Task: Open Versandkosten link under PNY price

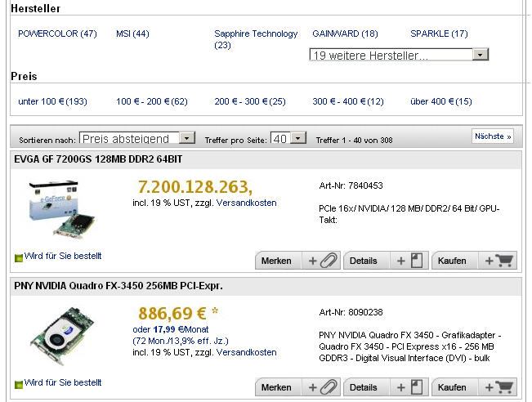Action: pos(246,352)
